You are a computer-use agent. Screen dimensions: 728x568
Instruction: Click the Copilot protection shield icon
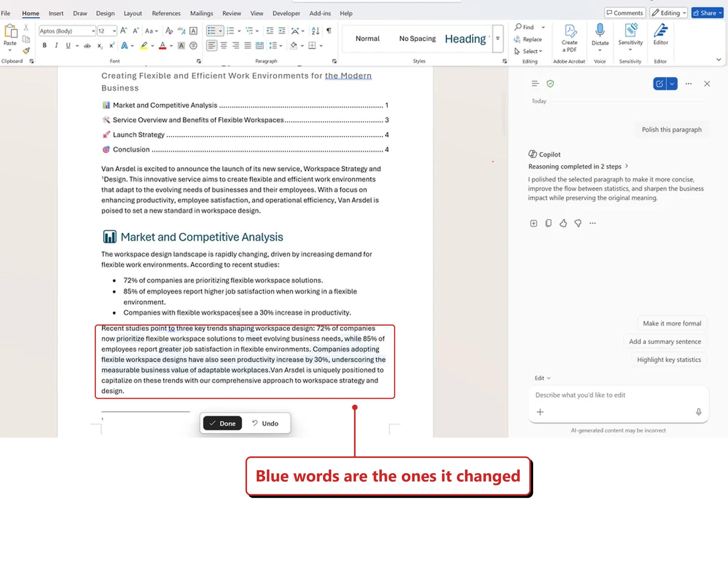[550, 84]
